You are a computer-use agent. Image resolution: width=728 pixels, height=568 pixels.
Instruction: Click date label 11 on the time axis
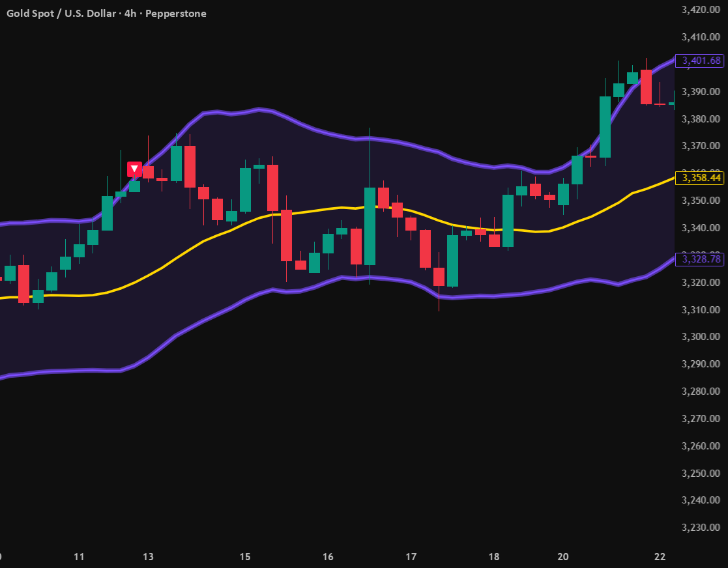[x=80, y=557]
